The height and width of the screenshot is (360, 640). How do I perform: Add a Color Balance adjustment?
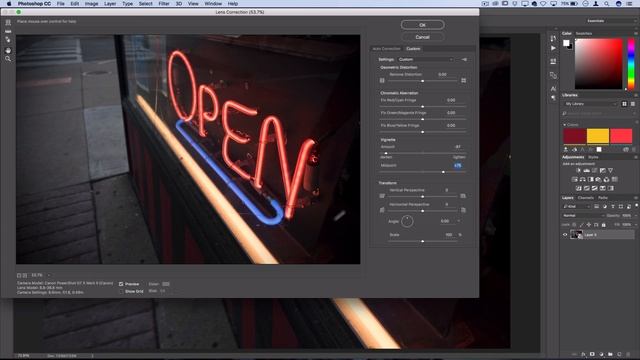582,180
